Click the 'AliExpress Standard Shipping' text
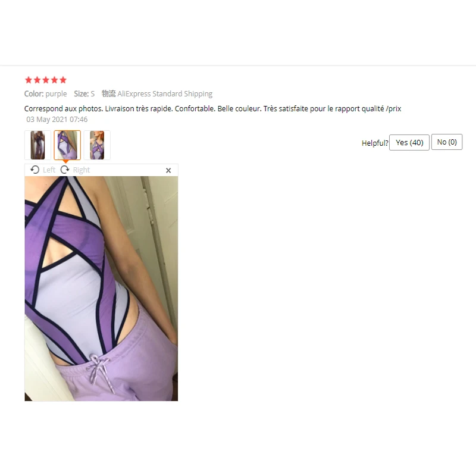 pyautogui.click(x=165, y=94)
